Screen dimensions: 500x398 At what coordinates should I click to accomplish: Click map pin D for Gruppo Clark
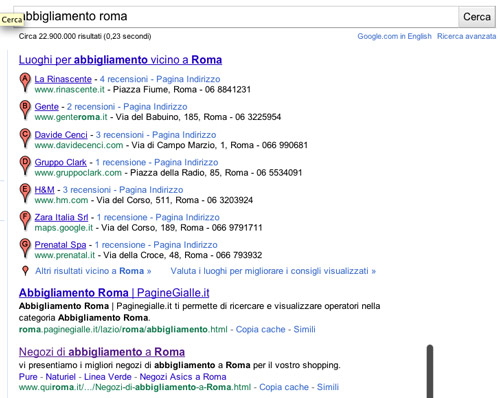coord(25,165)
